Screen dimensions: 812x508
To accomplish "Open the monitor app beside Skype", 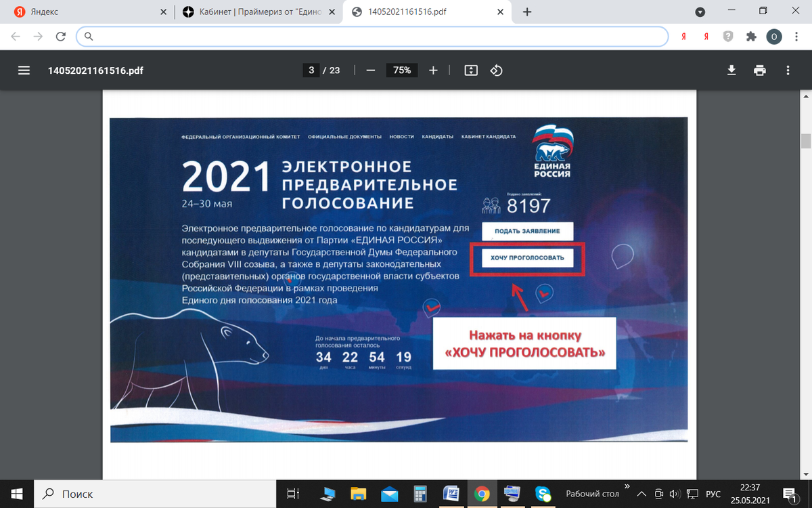I will pyautogui.click(x=512, y=493).
